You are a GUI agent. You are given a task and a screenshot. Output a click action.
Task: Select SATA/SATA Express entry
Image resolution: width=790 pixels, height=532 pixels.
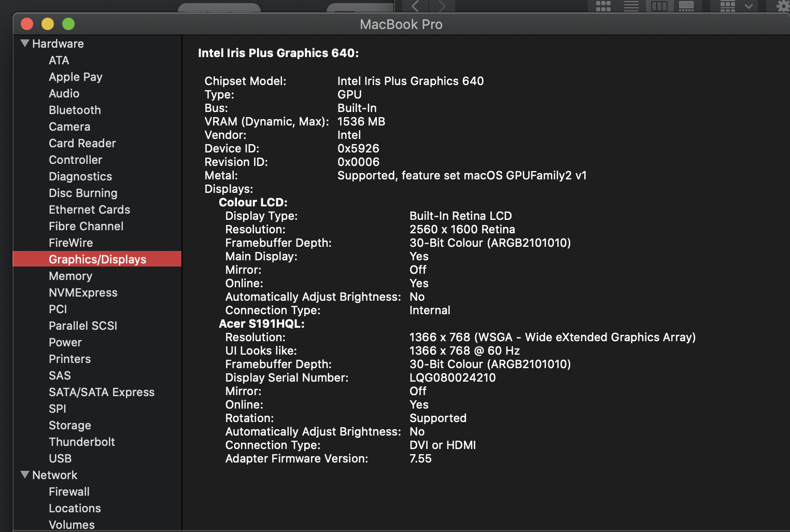coord(102,392)
